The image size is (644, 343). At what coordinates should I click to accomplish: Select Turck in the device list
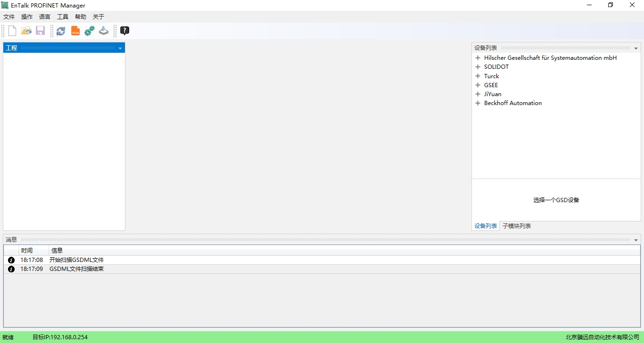coord(491,76)
